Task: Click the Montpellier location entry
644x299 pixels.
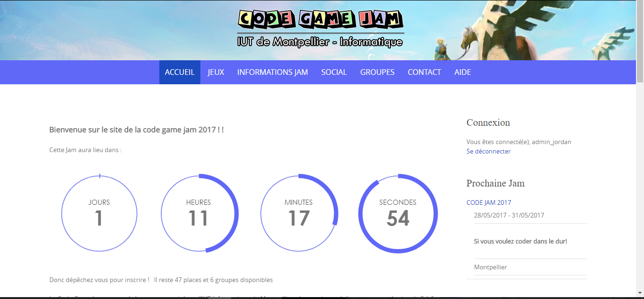Action: (x=490, y=267)
